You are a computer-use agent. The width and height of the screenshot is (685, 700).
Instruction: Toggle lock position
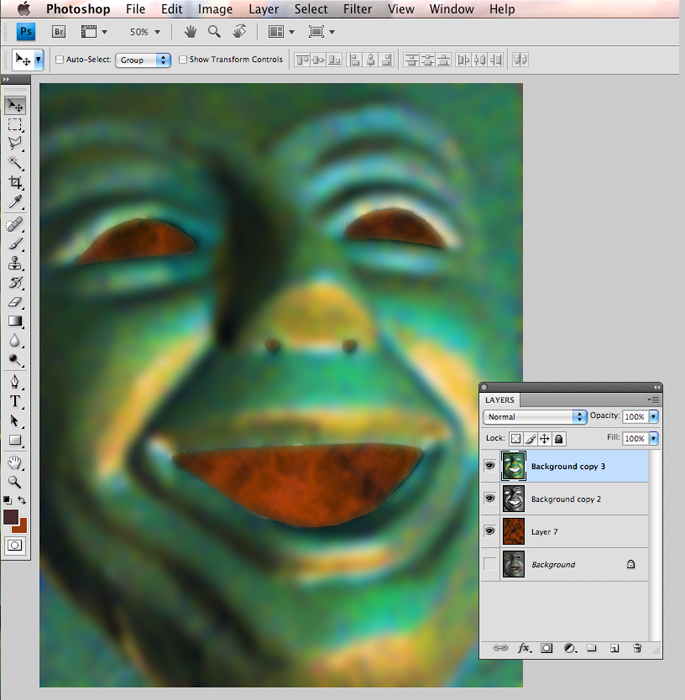(544, 439)
